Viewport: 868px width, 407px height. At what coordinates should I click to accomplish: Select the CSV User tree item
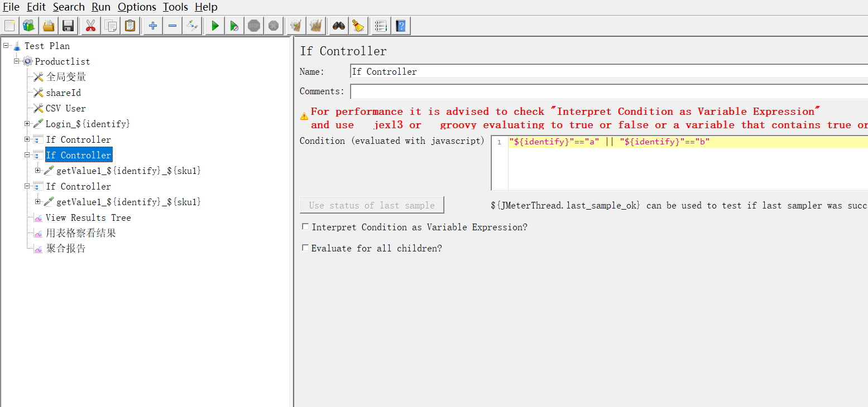tap(66, 108)
